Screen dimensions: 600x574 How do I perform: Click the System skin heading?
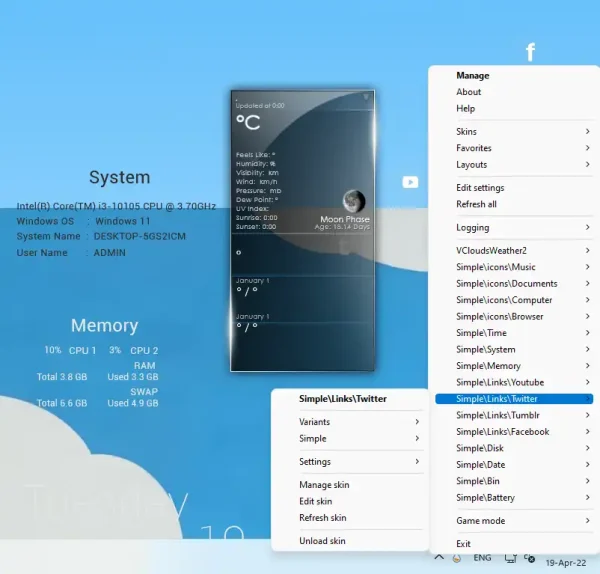[x=120, y=178]
